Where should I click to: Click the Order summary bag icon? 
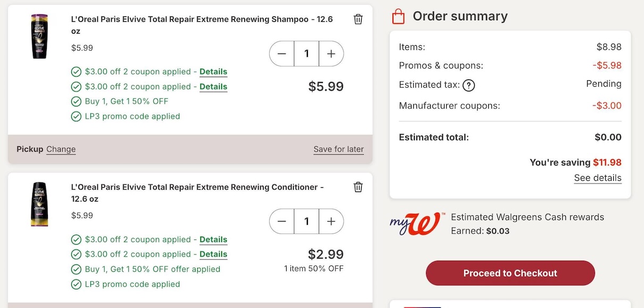398,16
